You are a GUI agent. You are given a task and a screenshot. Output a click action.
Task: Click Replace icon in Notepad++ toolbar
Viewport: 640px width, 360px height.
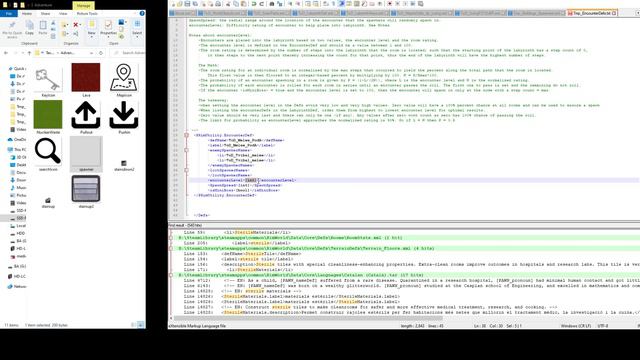click(280, 4)
